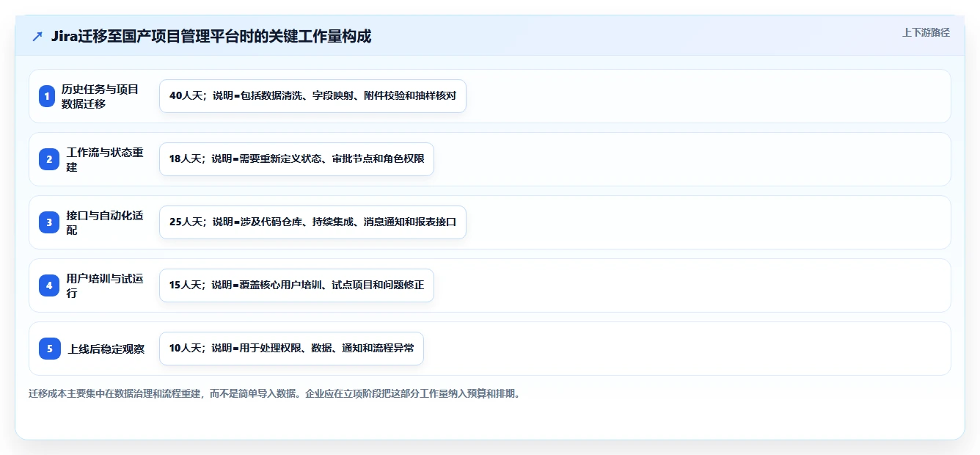Viewport: 980px width, 455px height.
Task: Click the arrow icon beside the Jira title
Action: pos(37,37)
